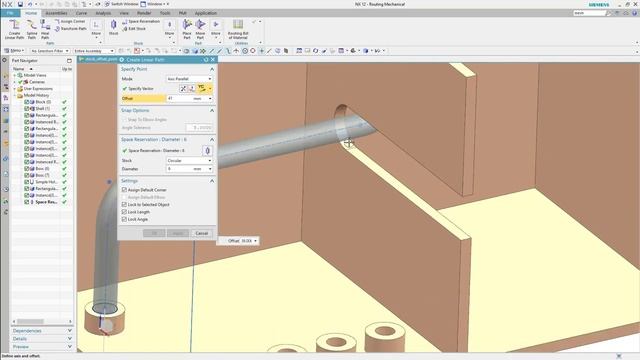Switch to the Tools tab
Screen dimensions: 640x360
(165, 13)
